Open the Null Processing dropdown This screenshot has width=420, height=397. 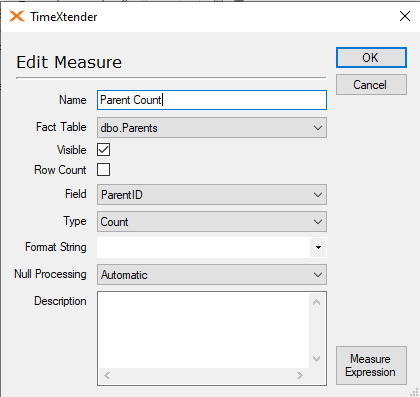[212, 275]
